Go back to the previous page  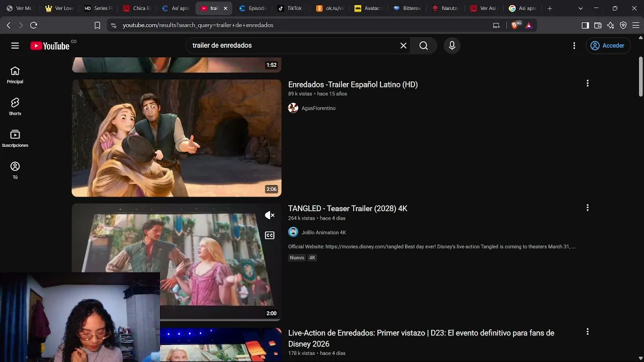(x=9, y=25)
